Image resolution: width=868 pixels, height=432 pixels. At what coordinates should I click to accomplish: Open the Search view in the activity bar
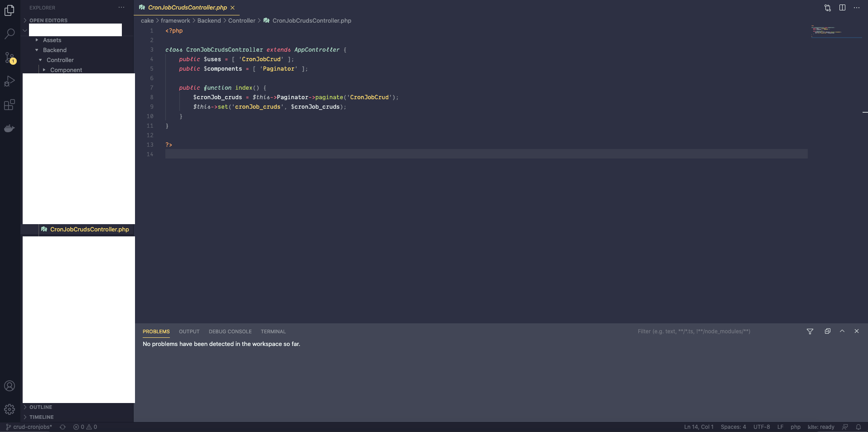(x=10, y=34)
